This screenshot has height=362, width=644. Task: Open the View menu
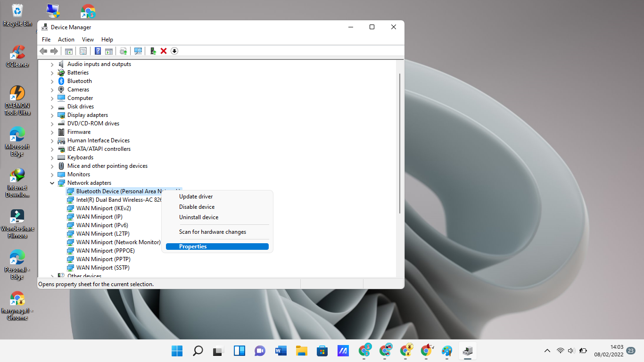point(88,40)
